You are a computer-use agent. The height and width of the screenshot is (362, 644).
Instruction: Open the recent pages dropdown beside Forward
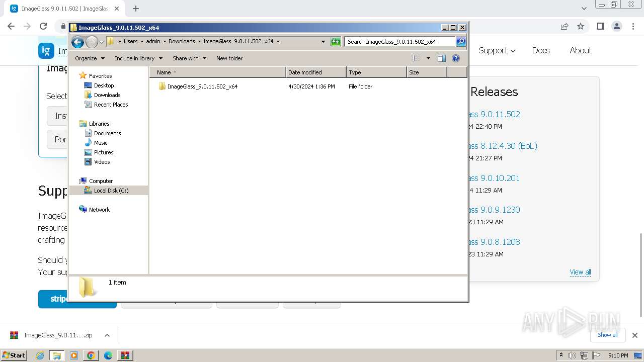click(x=101, y=42)
